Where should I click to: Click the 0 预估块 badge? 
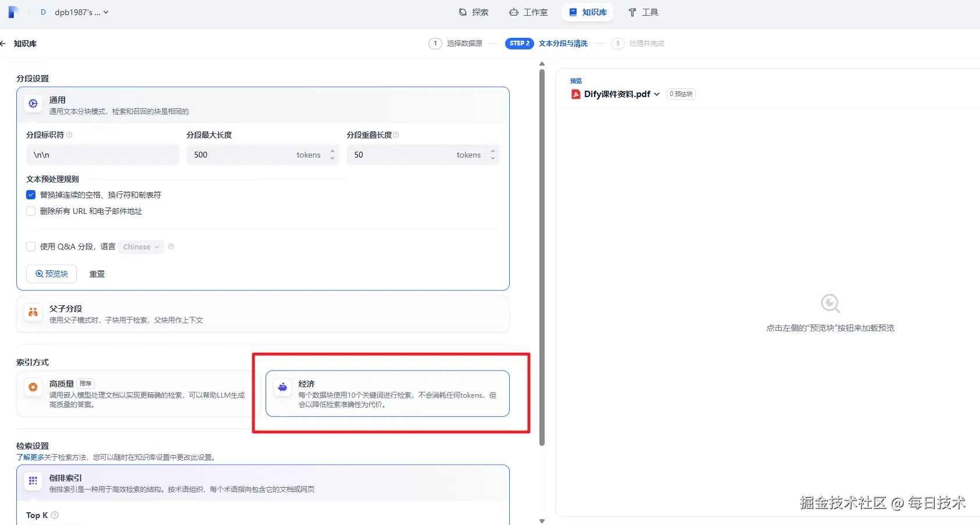pyautogui.click(x=681, y=94)
